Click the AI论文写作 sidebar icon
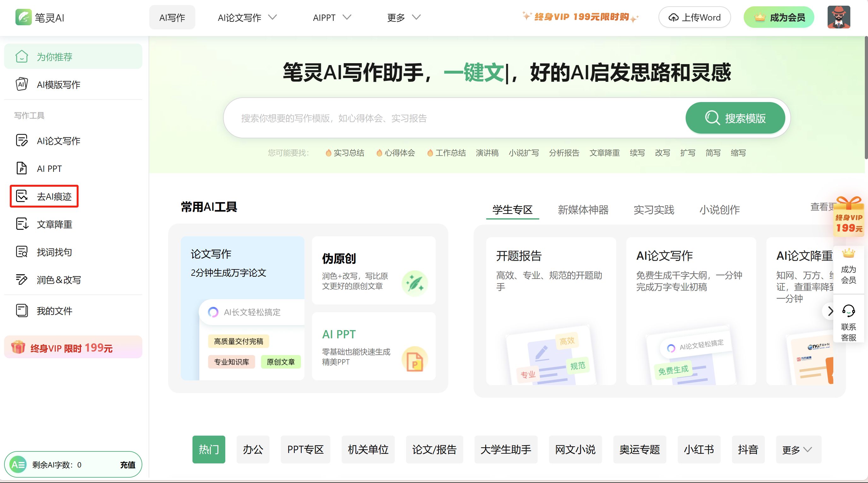This screenshot has height=483, width=868. [21, 140]
